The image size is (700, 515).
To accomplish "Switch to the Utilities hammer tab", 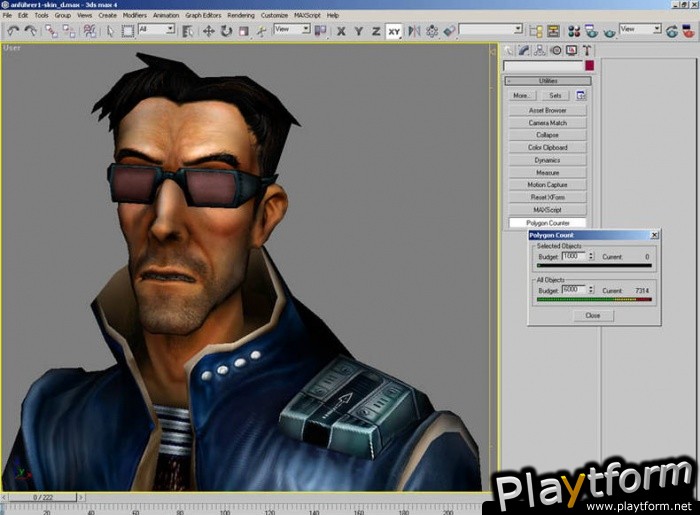I will 587,50.
